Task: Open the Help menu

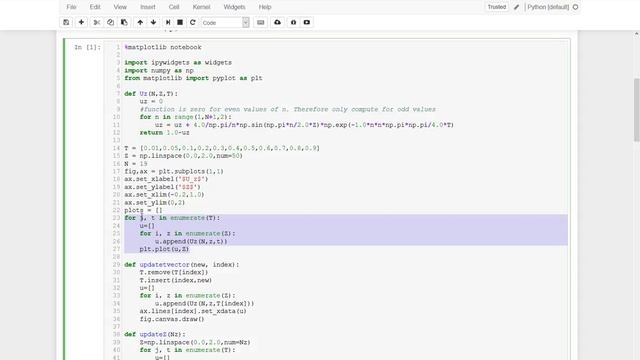Action: pos(265,7)
